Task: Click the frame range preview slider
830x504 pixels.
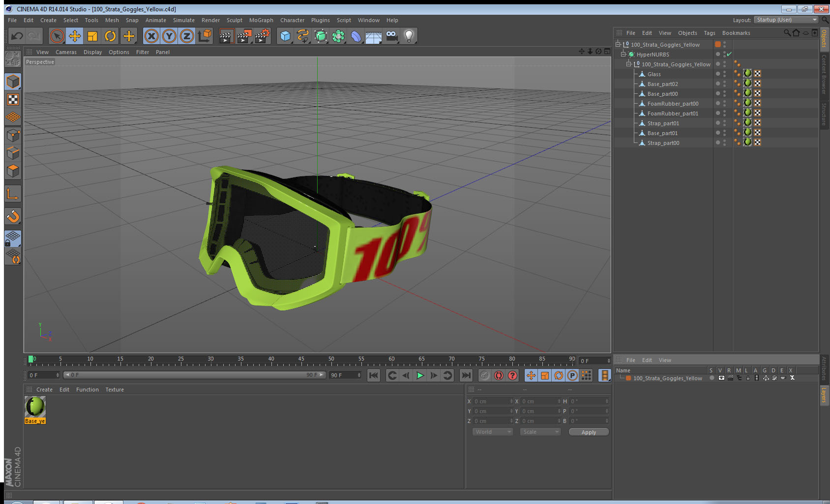Action: [x=195, y=375]
